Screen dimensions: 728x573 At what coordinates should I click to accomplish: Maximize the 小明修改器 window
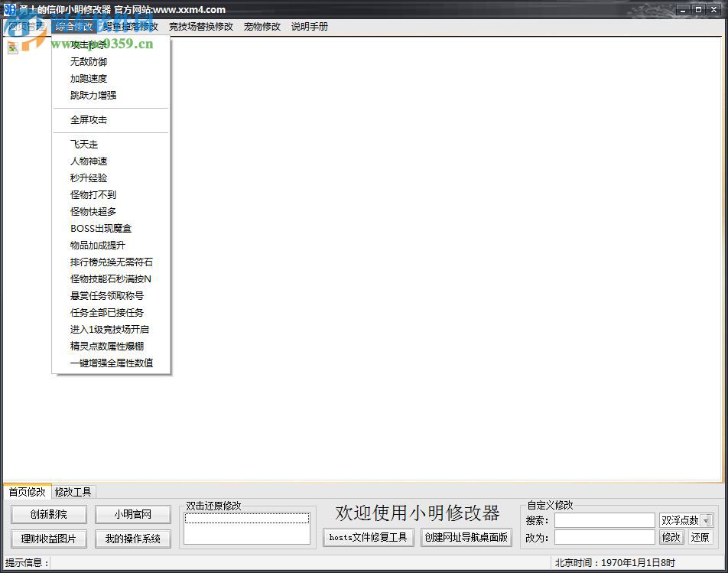point(698,9)
